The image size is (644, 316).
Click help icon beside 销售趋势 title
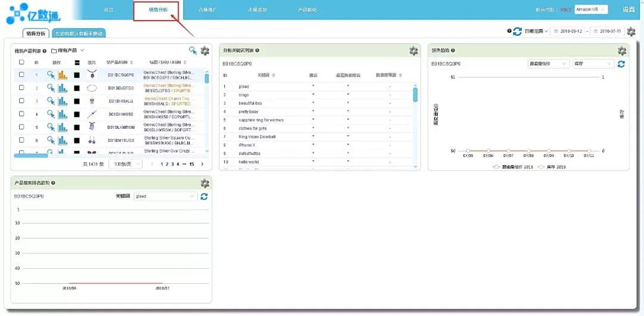[453, 51]
